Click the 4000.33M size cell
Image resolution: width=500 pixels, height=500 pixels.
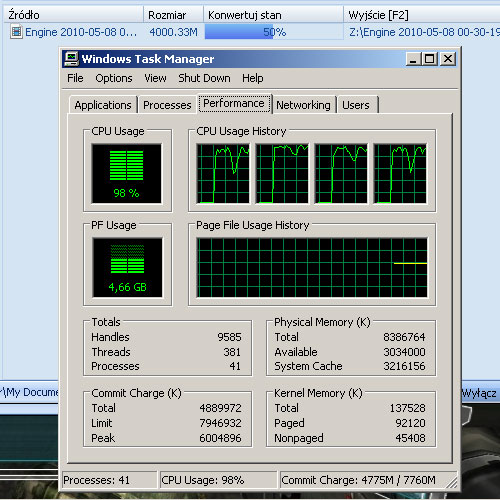pyautogui.click(x=173, y=32)
